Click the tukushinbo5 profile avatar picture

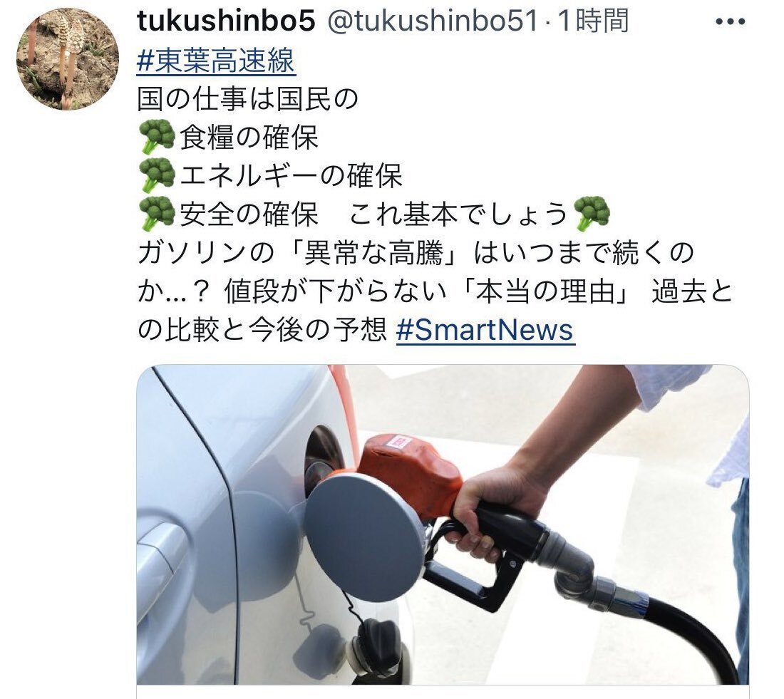tap(68, 59)
